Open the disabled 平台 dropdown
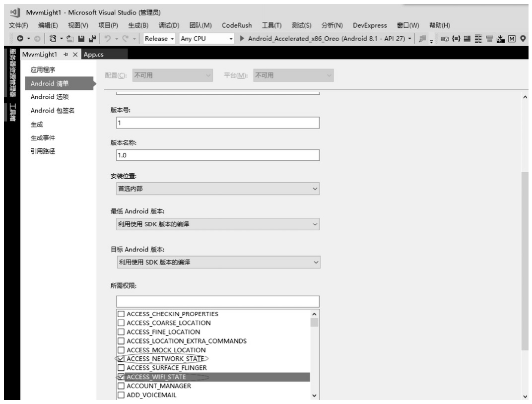 293,75
